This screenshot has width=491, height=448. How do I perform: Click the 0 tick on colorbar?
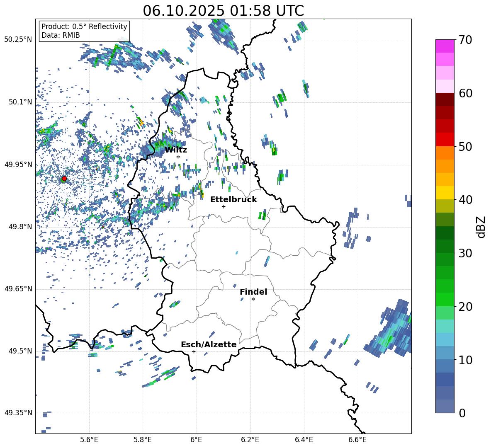pyautogui.click(x=462, y=413)
